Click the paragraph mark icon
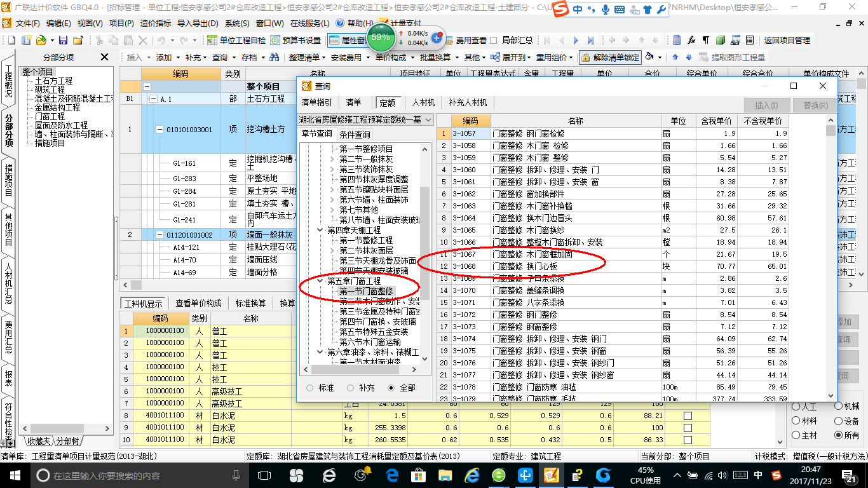 click(x=705, y=40)
